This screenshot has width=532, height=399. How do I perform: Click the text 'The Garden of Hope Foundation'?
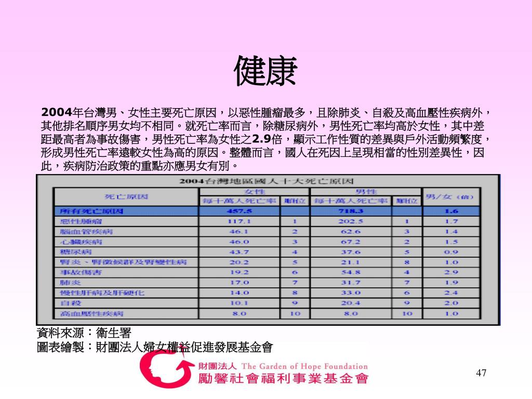304,366
